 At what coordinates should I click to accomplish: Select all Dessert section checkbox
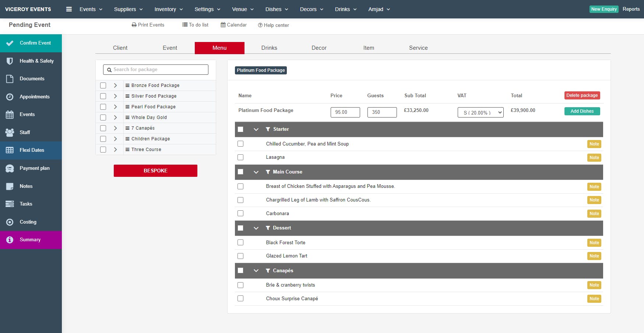[x=240, y=228]
